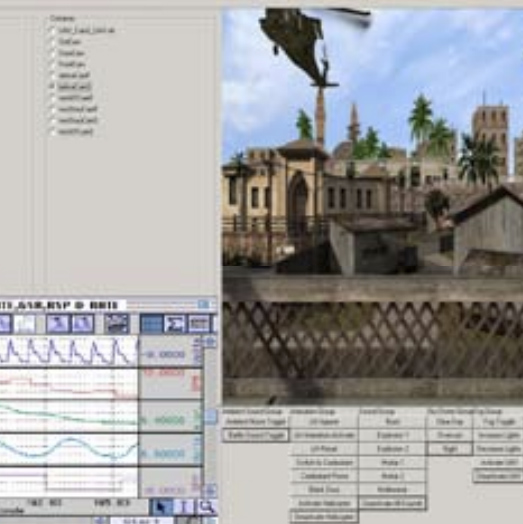The height and width of the screenshot is (524, 523).
Task: Click the Activate GMV button
Action: [498, 463]
